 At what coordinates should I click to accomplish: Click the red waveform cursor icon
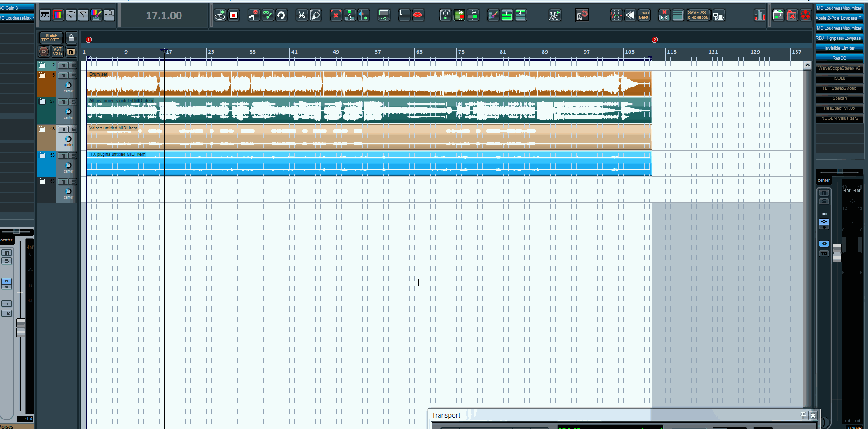coord(616,15)
